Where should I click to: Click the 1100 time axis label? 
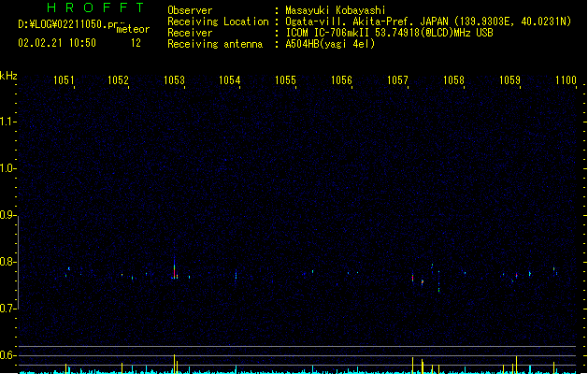pyautogui.click(x=566, y=80)
